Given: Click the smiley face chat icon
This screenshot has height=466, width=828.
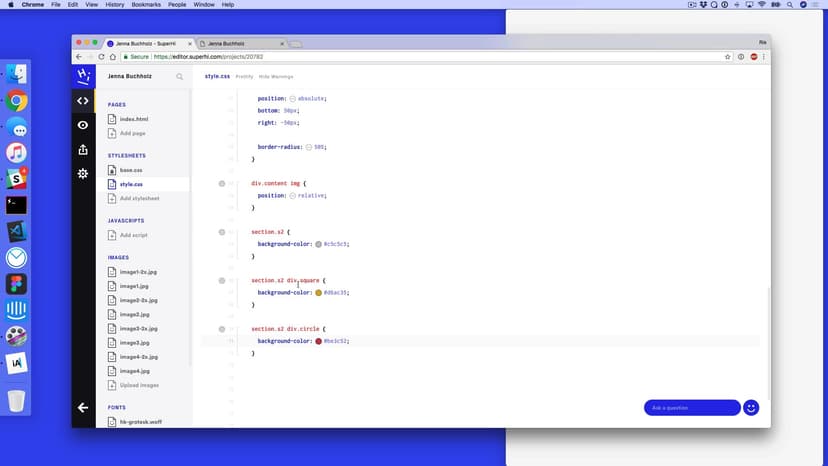Looking at the screenshot, I should click(x=751, y=408).
